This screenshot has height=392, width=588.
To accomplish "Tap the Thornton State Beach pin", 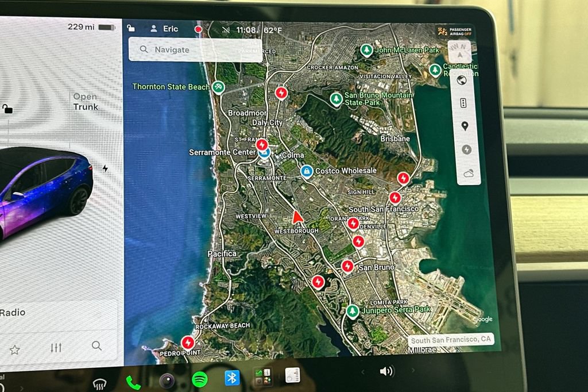I will pos(218,87).
